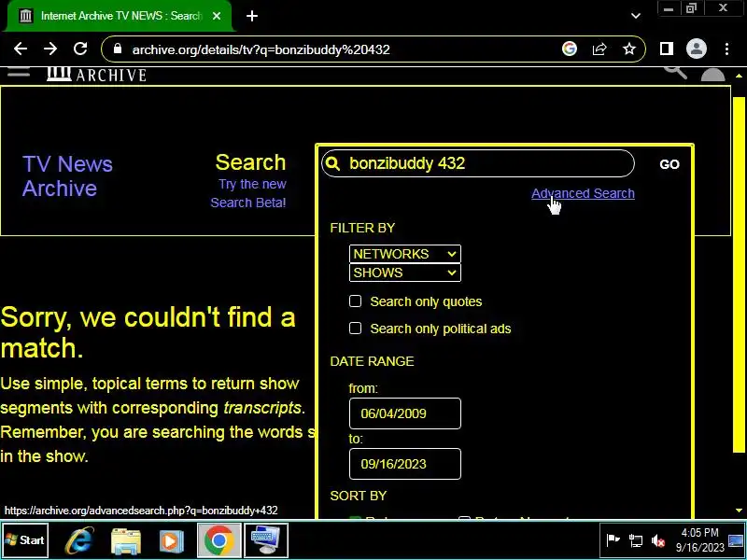Open Windows Media Player from taskbar
This screenshot has width=747, height=560.
[171, 540]
